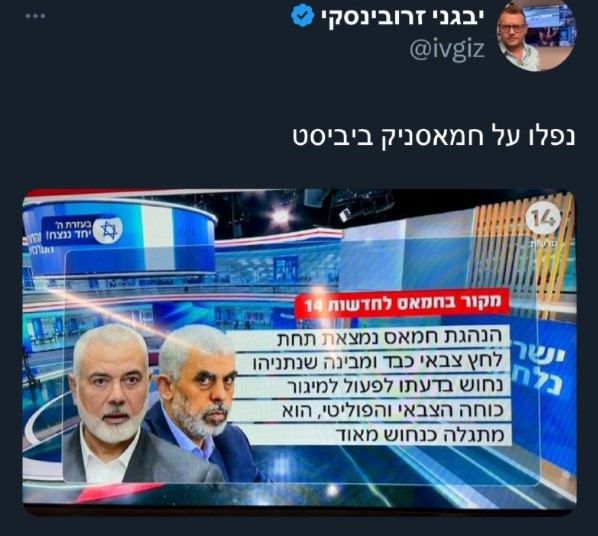598x536 pixels.
Task: Open the @ivgiz profile handle
Action: click(x=447, y=50)
